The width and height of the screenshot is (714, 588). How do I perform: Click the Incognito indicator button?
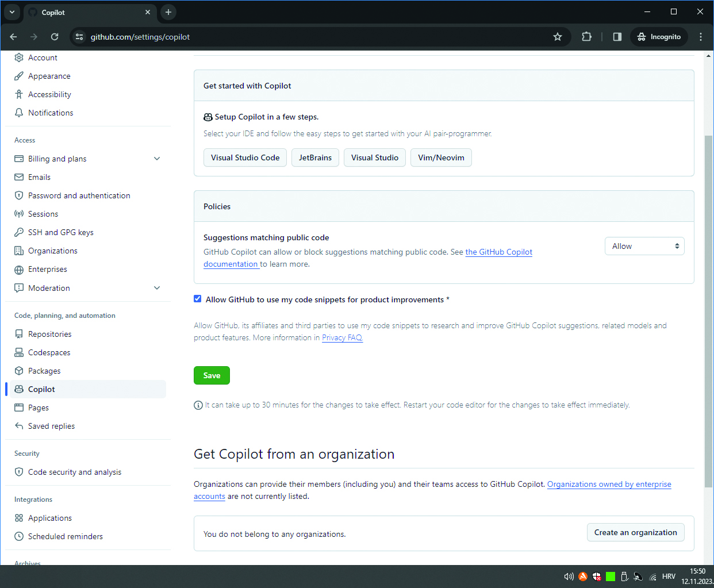659,37
